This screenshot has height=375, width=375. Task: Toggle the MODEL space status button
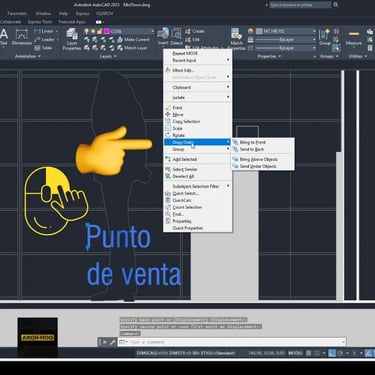pos(295,353)
